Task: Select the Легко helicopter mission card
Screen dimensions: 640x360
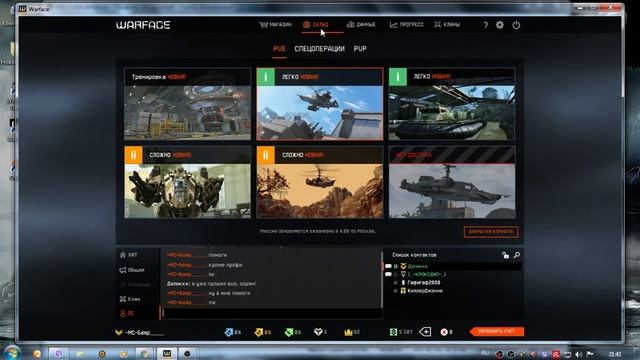Action: pos(320,104)
